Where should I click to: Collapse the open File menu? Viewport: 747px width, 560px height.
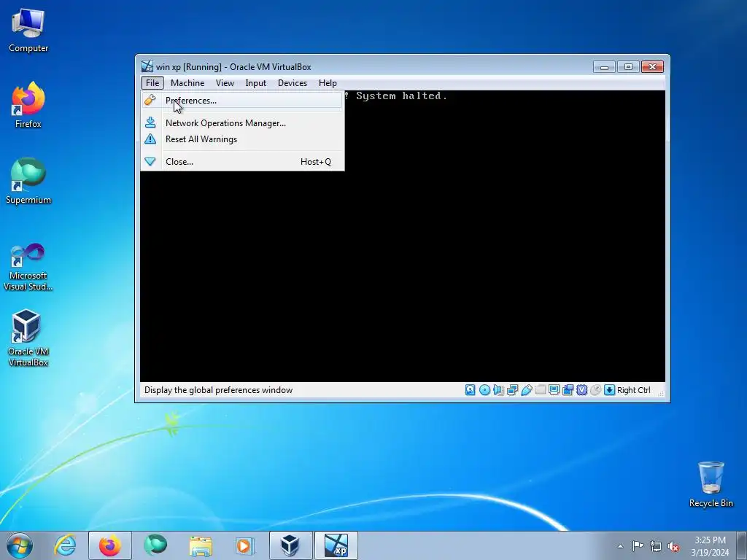click(152, 83)
